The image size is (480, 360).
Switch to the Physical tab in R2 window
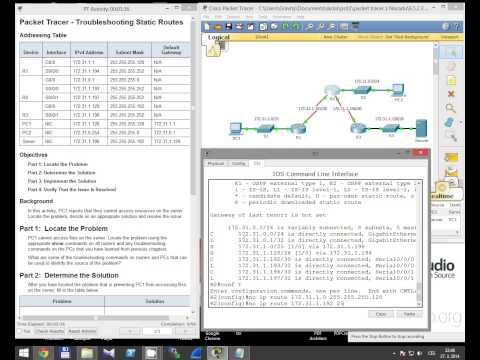216,163
